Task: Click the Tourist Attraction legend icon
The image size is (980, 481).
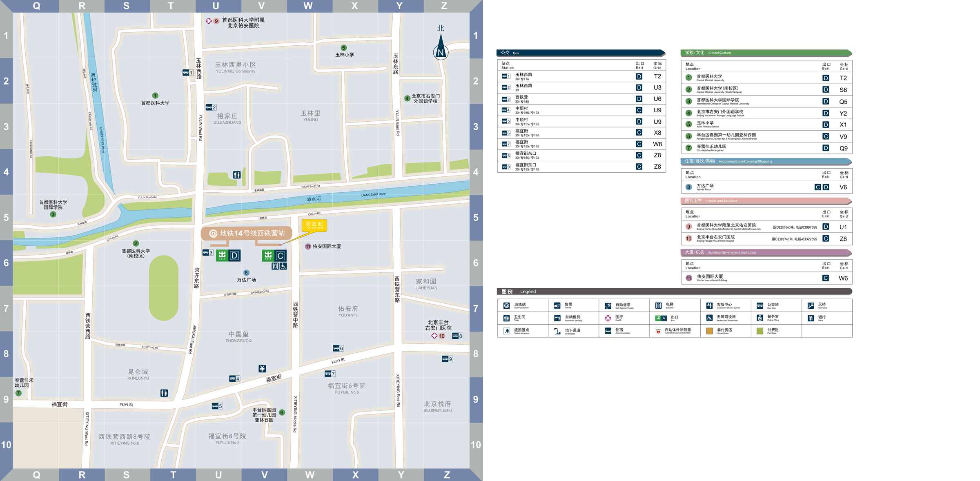Action: (506, 331)
